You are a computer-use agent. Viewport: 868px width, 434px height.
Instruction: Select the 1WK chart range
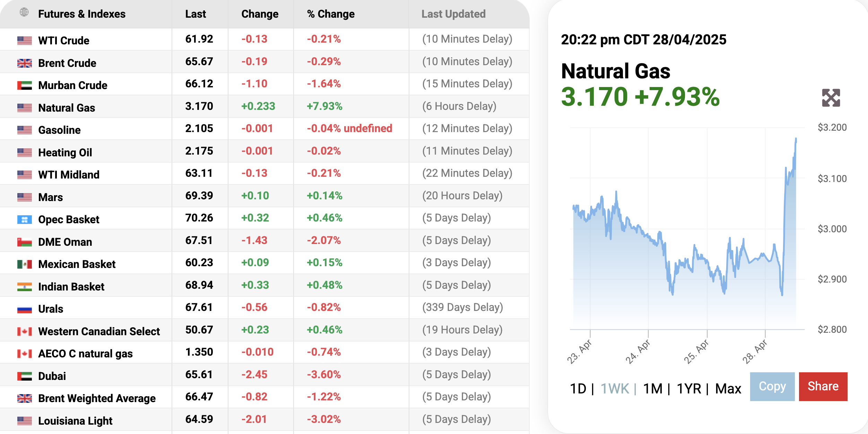615,389
